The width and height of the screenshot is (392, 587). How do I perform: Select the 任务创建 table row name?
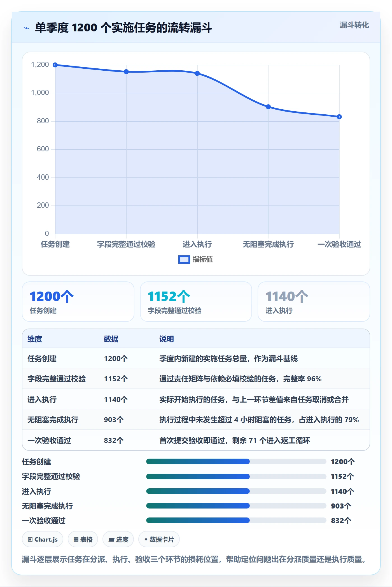42,359
